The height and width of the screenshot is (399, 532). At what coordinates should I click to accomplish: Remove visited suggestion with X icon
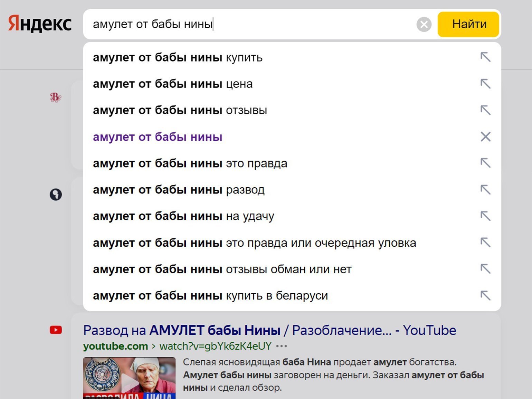tap(485, 137)
